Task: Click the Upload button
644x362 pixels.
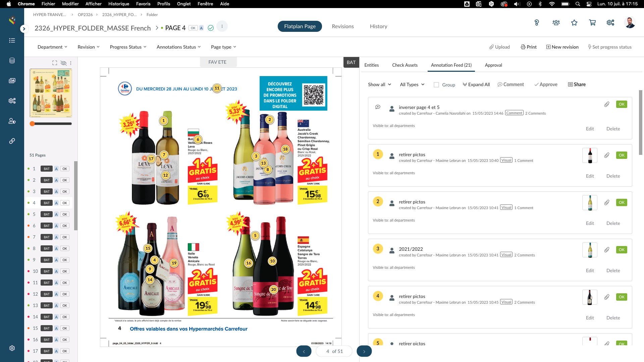Action: pos(499,47)
